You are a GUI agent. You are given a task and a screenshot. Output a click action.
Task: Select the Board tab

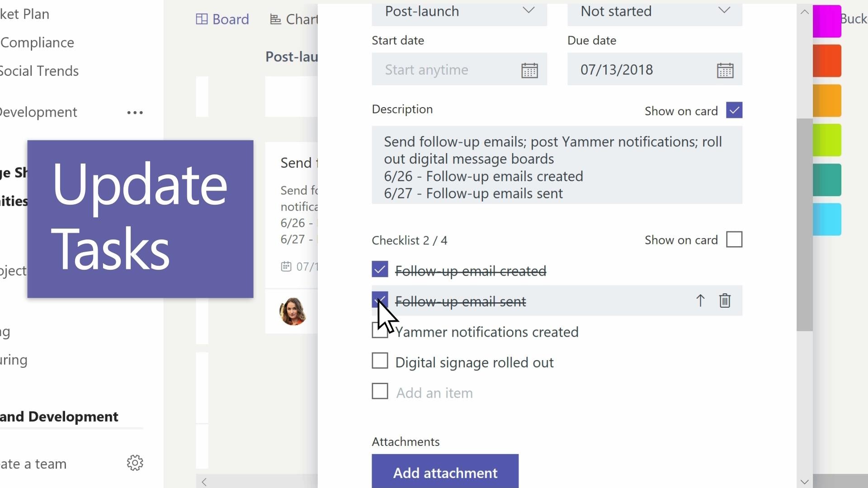(x=223, y=19)
